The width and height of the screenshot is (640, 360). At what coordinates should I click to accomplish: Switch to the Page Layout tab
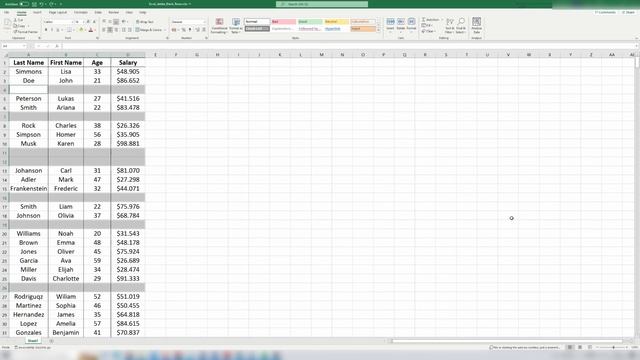pos(58,13)
